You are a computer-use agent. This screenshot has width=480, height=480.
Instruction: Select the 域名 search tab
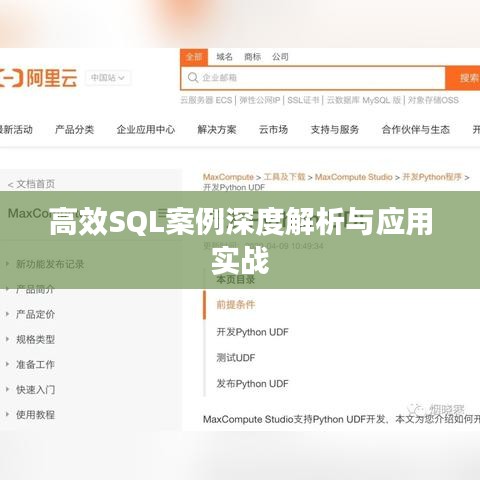pyautogui.click(x=224, y=57)
